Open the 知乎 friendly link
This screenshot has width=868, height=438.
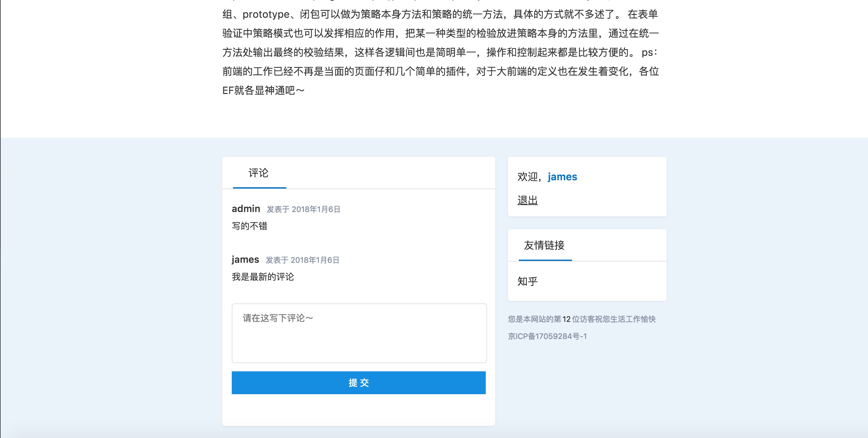click(x=527, y=281)
